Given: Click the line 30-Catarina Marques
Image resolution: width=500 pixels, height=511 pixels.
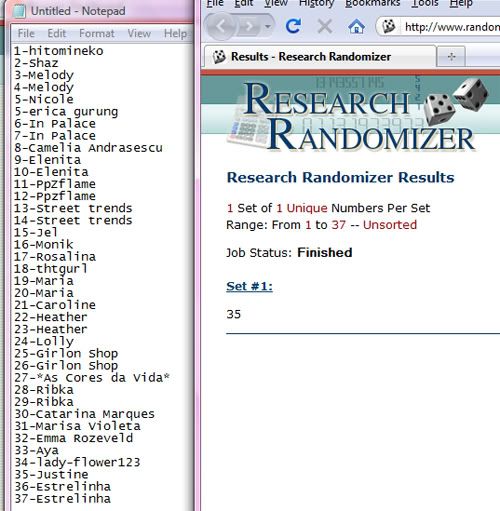Looking at the screenshot, I should pyautogui.click(x=84, y=414).
